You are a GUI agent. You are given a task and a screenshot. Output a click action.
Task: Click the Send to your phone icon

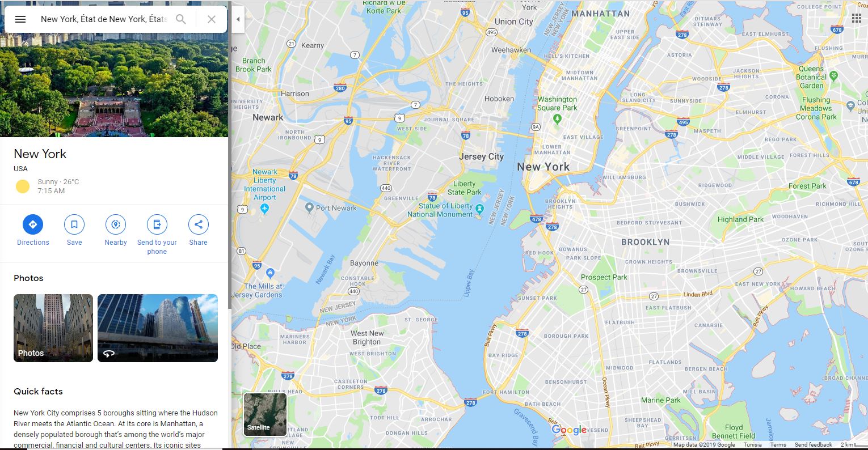click(157, 224)
